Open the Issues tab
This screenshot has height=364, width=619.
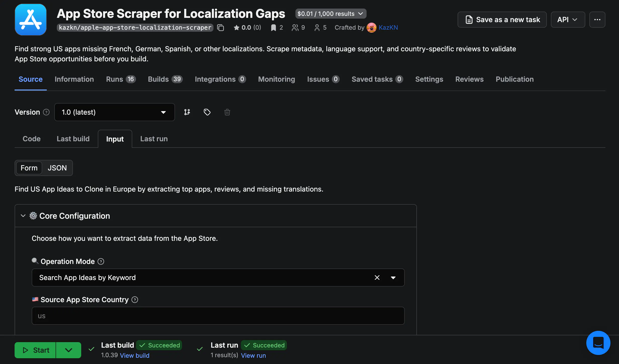click(323, 79)
